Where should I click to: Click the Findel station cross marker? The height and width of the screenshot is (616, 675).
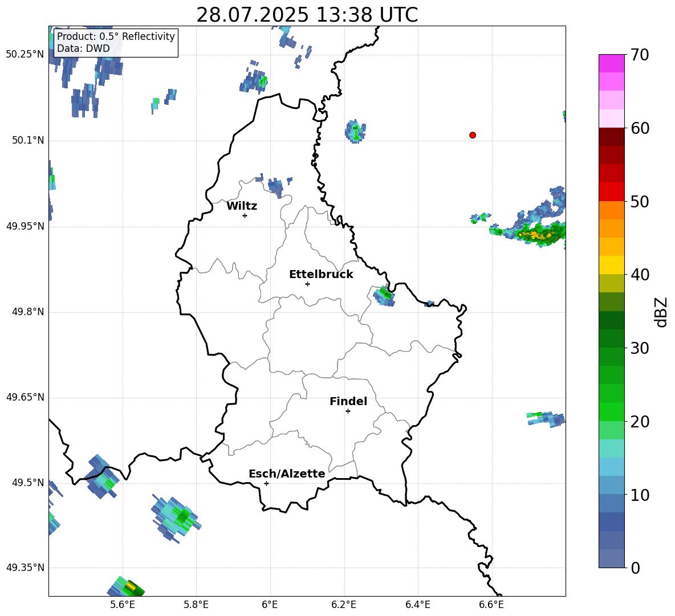click(x=348, y=411)
